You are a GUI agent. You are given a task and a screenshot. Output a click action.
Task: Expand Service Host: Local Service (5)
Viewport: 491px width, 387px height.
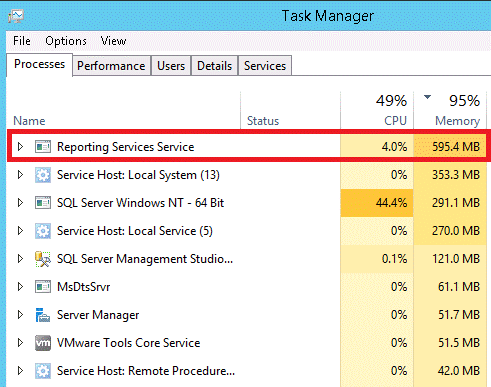[x=20, y=231]
